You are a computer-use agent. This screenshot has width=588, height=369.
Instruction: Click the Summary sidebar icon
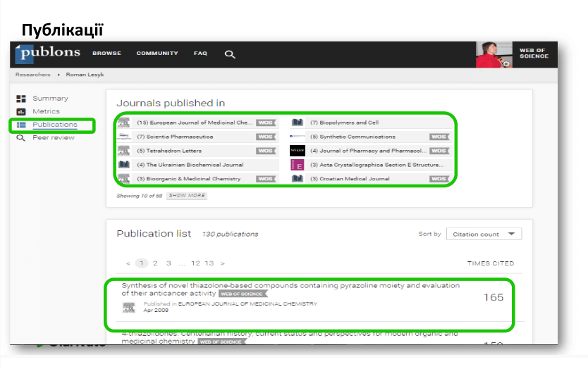(x=21, y=99)
